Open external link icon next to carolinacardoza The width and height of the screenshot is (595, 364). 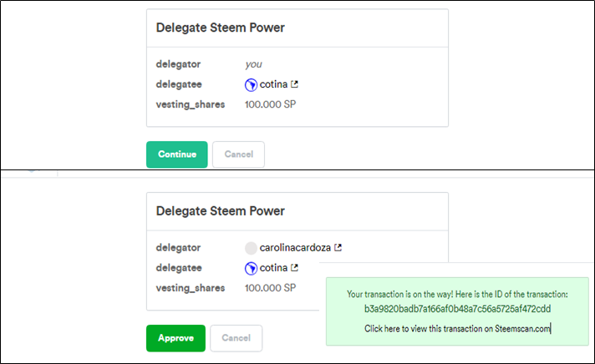click(338, 248)
